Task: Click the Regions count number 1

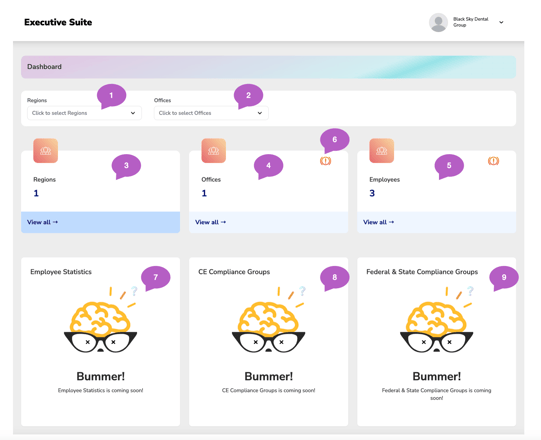Action: [36, 193]
